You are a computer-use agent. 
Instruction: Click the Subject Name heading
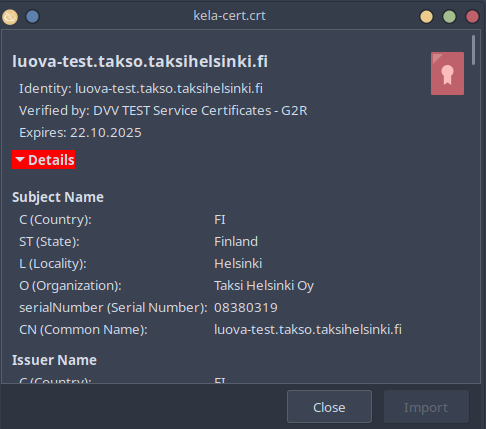(58, 197)
